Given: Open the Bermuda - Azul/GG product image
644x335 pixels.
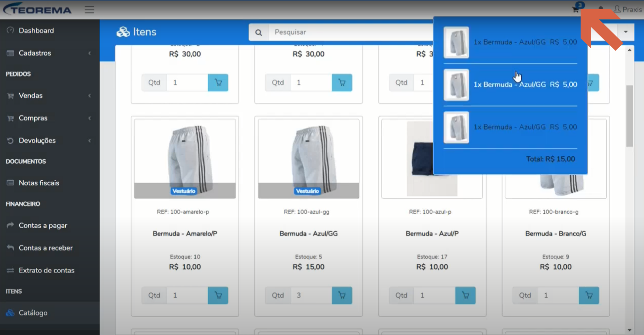Looking at the screenshot, I should click(x=309, y=159).
